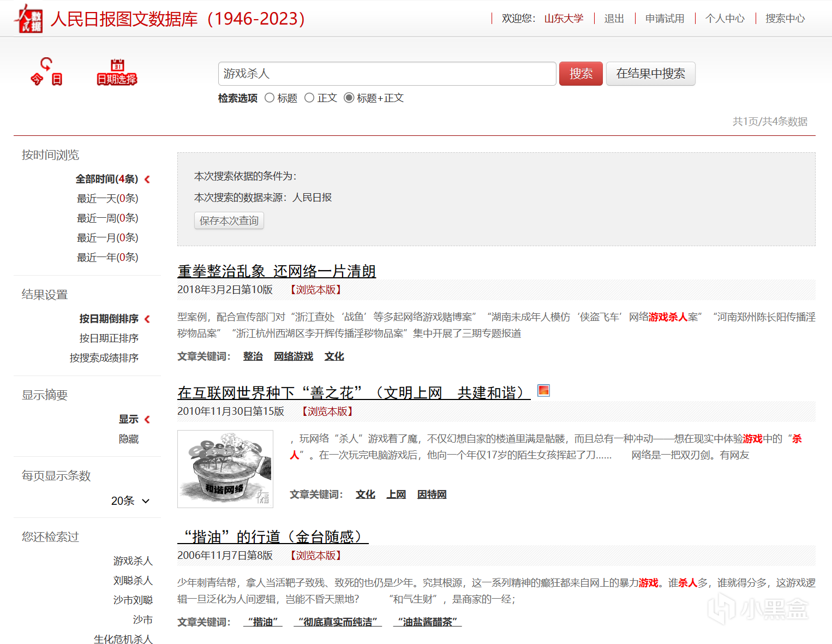Click 浏览本版 for the 2006年11月7日 article
This screenshot has height=644, width=832.
click(x=316, y=556)
